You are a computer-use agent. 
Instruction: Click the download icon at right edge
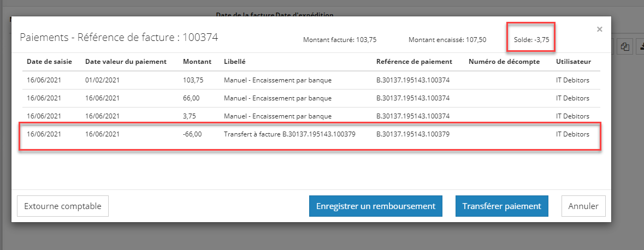[640, 47]
